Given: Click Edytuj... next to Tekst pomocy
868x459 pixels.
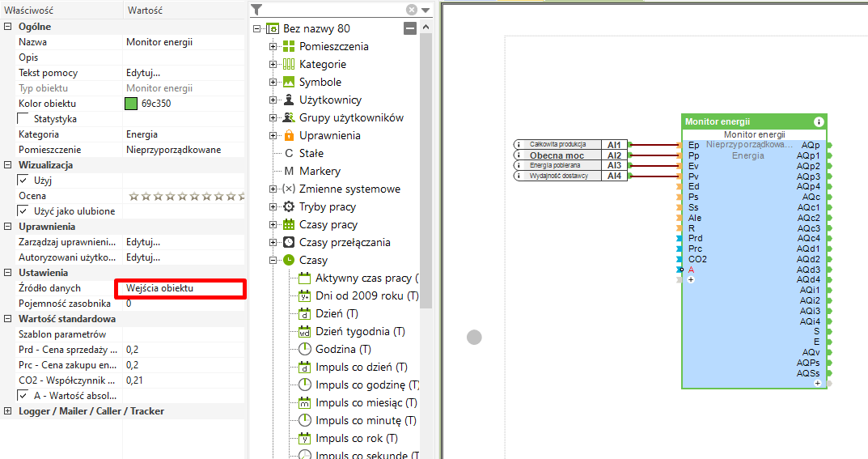Looking at the screenshot, I should (x=143, y=73).
